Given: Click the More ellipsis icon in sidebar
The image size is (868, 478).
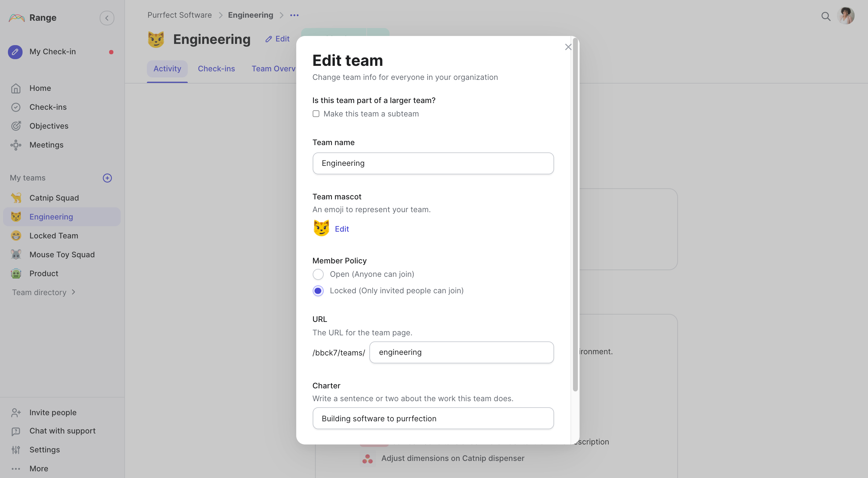Looking at the screenshot, I should [x=16, y=469].
